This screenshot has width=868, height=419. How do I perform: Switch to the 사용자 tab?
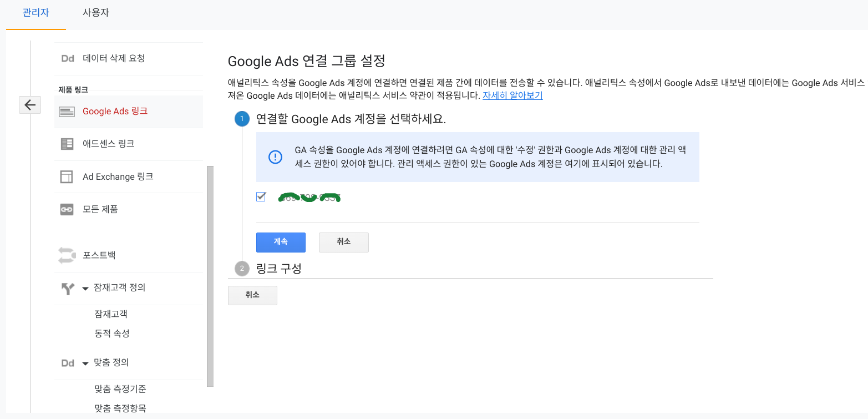click(x=96, y=13)
